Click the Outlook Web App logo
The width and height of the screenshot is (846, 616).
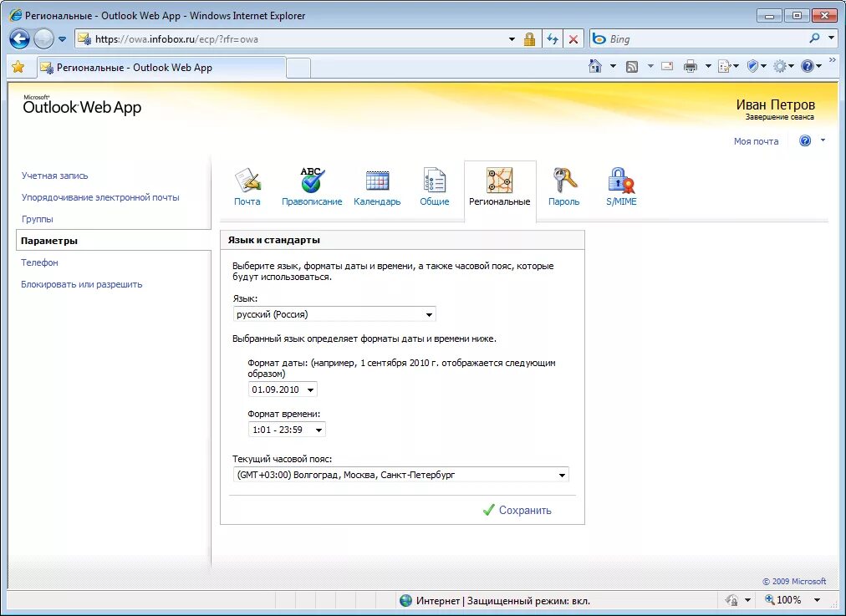[x=82, y=105]
